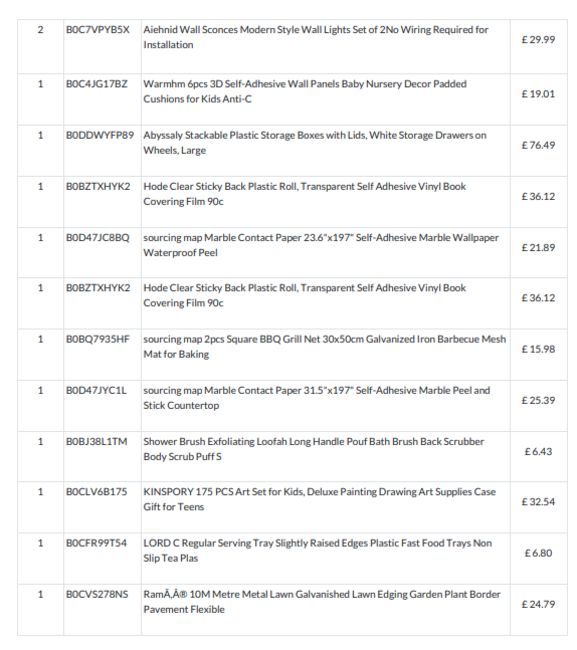Screen dimensions: 577x650
Task: Select code B0BJ38L1TM
Action: [x=97, y=442]
